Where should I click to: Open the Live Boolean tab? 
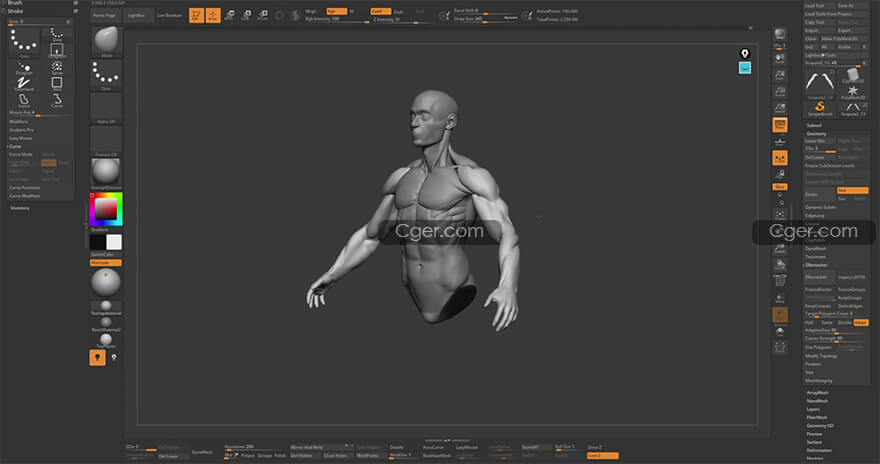[x=169, y=15]
